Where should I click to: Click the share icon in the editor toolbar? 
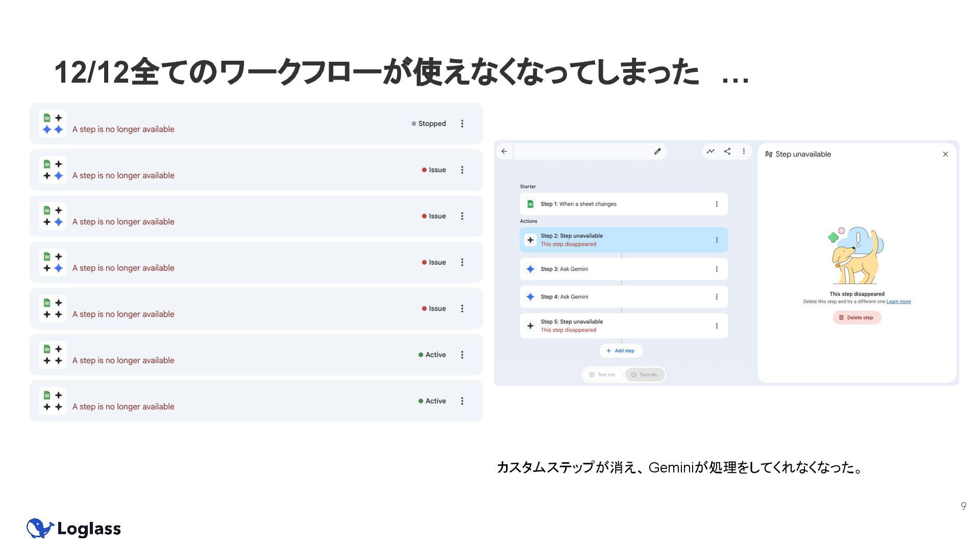point(727,152)
